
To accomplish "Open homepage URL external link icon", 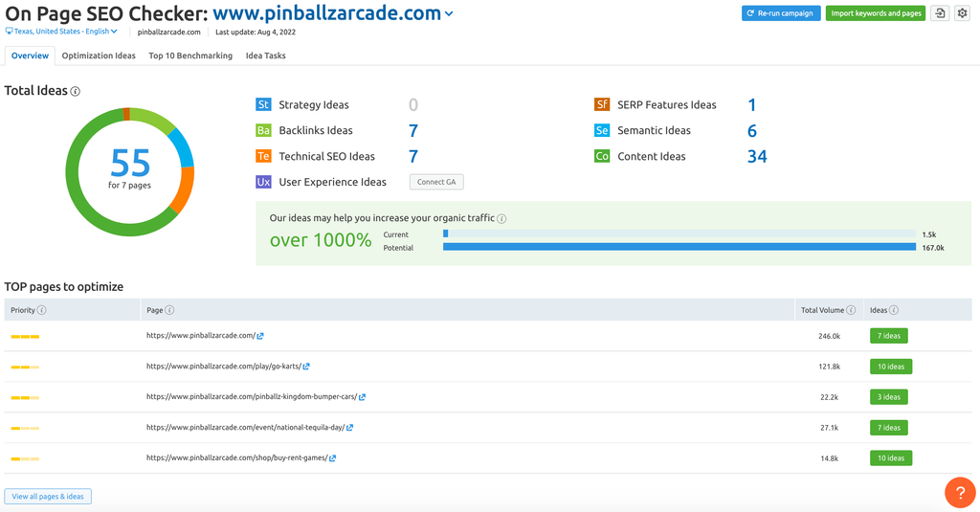I will click(260, 336).
